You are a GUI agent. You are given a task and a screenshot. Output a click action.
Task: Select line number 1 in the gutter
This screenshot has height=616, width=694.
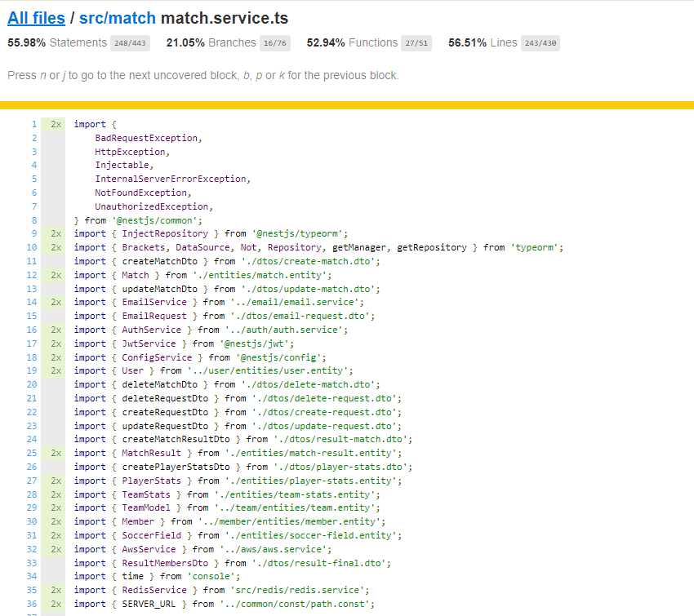(33, 124)
